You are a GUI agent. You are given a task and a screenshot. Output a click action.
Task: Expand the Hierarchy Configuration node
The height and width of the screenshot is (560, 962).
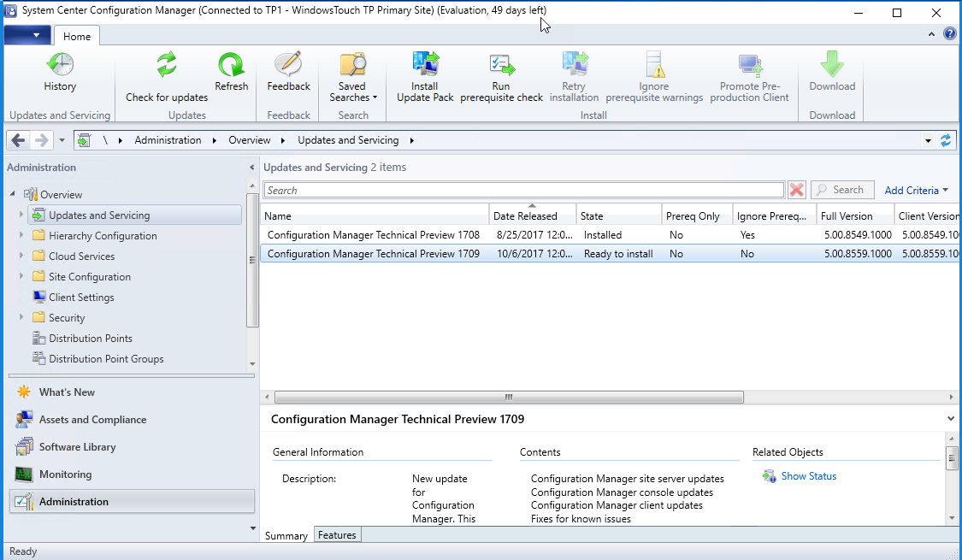pos(21,235)
